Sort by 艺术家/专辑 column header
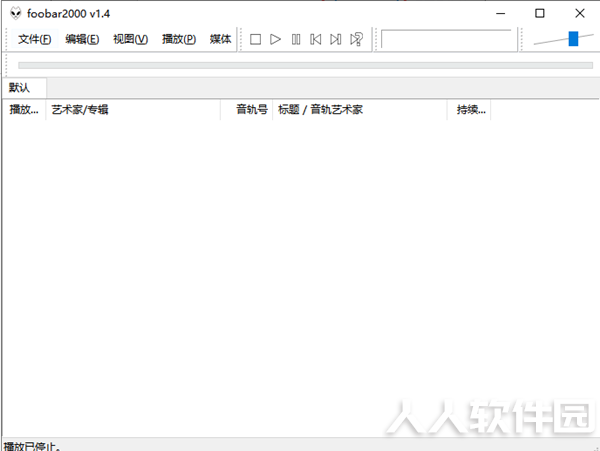600x451 pixels. (133, 110)
